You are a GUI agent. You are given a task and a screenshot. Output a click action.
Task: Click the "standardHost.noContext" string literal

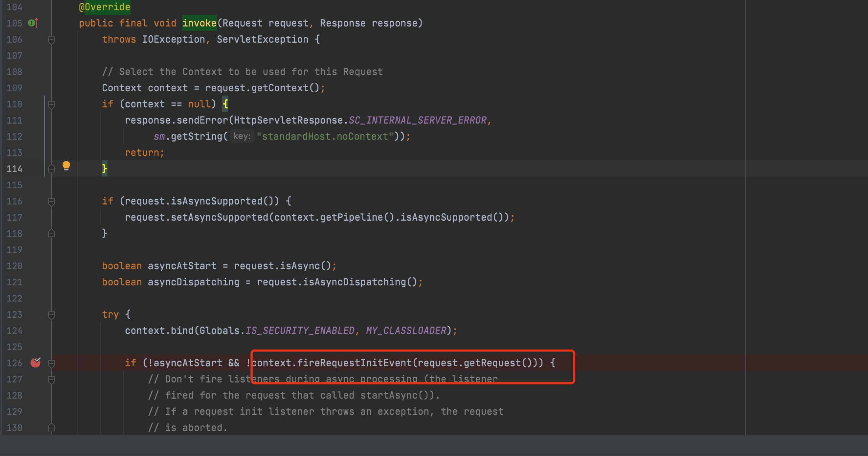pos(325,136)
